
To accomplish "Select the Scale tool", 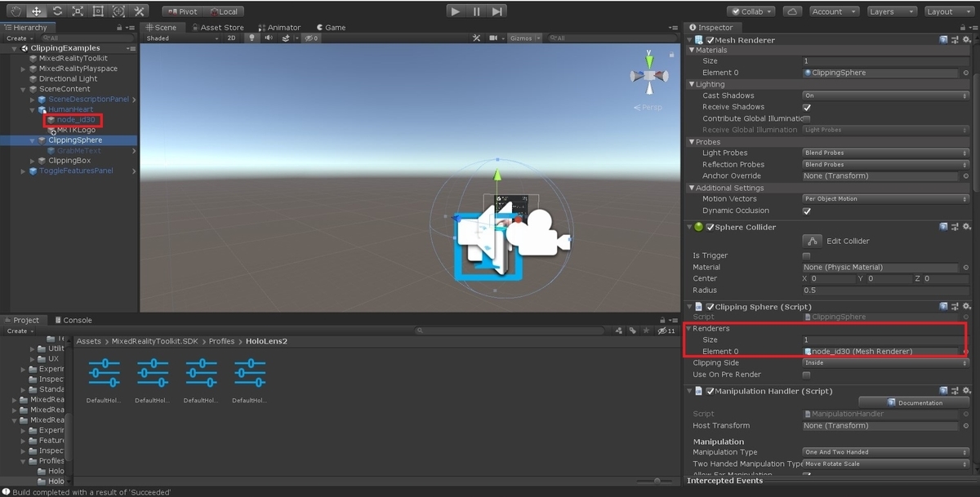I will (78, 11).
